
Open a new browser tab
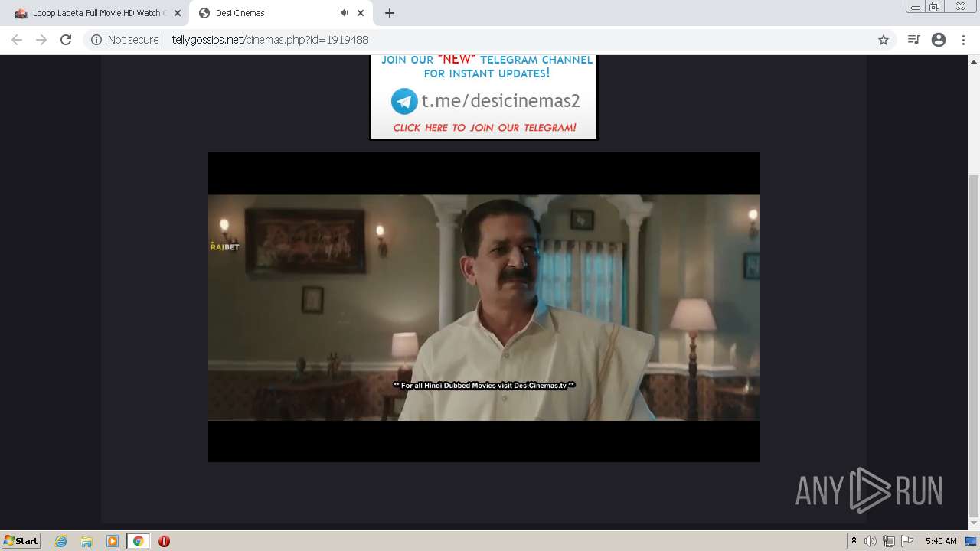tap(390, 13)
